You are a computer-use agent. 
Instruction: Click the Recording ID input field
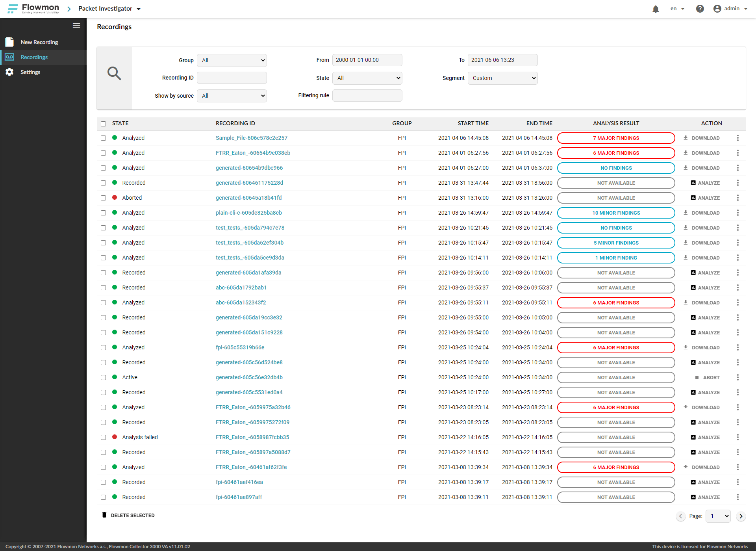point(232,78)
